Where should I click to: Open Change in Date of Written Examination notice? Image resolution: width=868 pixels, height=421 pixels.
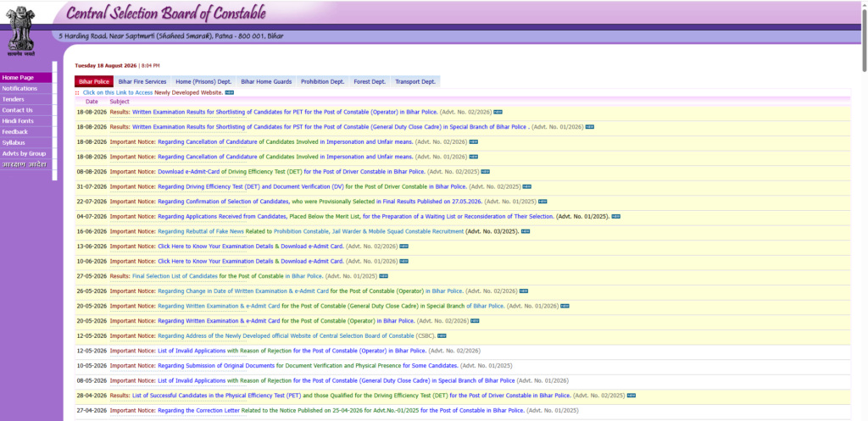[x=310, y=291]
